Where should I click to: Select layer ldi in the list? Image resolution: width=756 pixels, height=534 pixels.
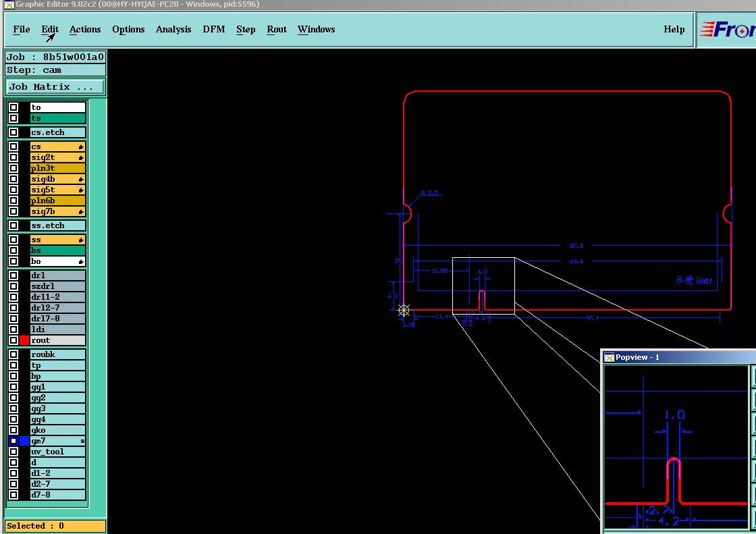57,329
